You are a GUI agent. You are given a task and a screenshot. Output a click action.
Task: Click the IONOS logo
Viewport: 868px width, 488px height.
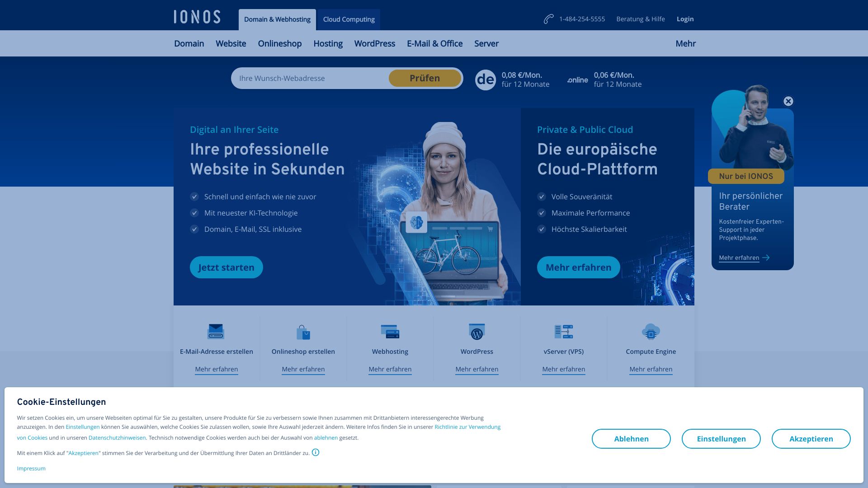[197, 17]
